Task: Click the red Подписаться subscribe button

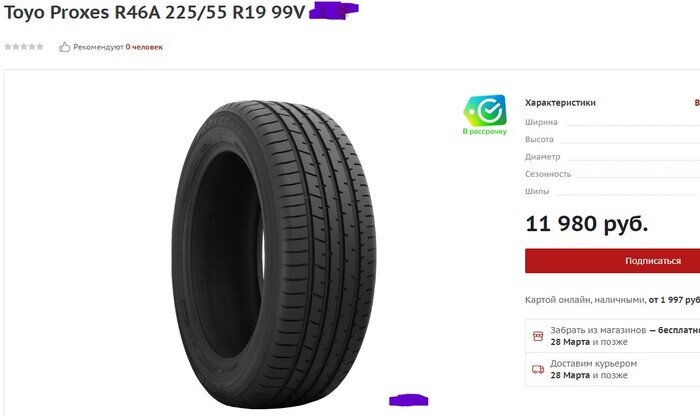Action: 612,261
